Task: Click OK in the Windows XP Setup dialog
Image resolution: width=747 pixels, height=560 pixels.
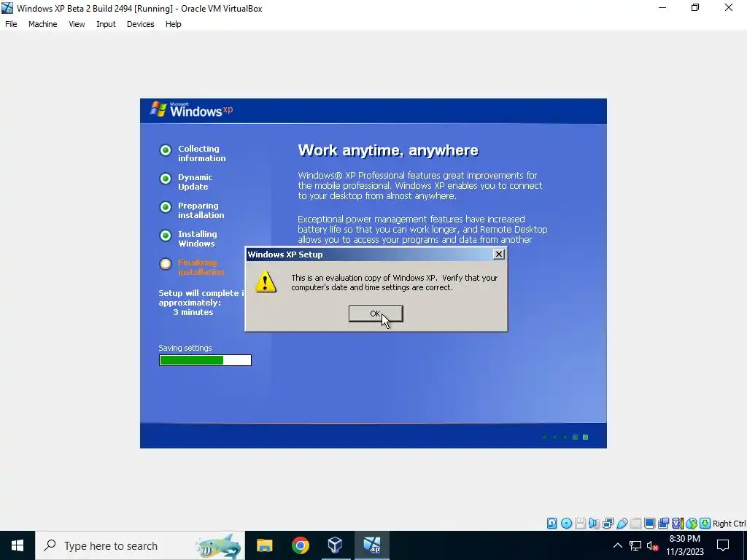Action: [x=376, y=314]
